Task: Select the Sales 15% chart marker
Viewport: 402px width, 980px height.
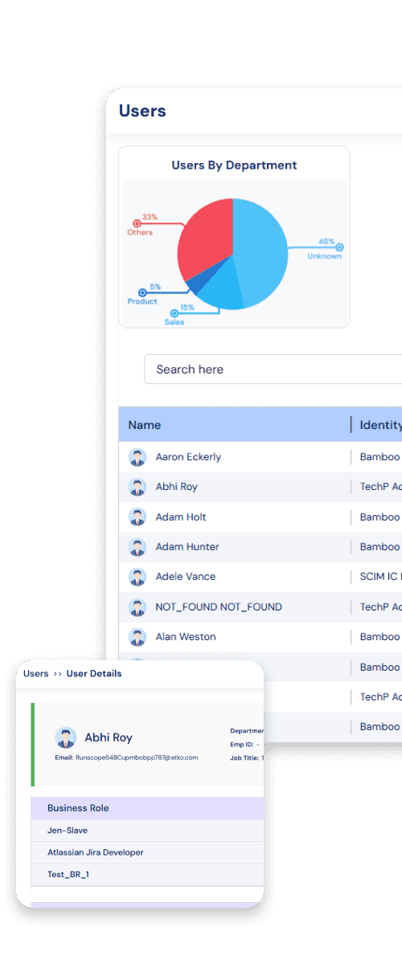Action: [174, 313]
